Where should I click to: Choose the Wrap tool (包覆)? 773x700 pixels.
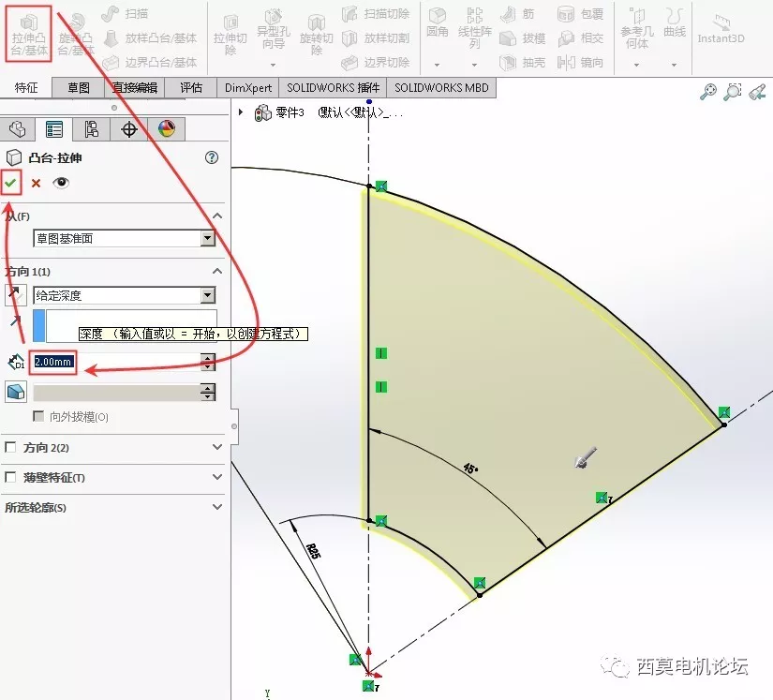pyautogui.click(x=580, y=14)
